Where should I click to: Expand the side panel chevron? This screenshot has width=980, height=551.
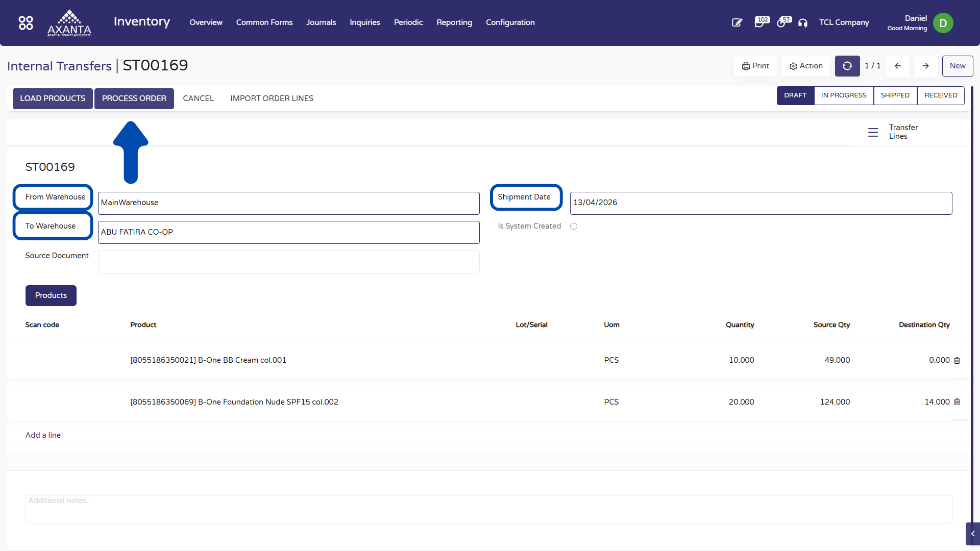(972, 534)
